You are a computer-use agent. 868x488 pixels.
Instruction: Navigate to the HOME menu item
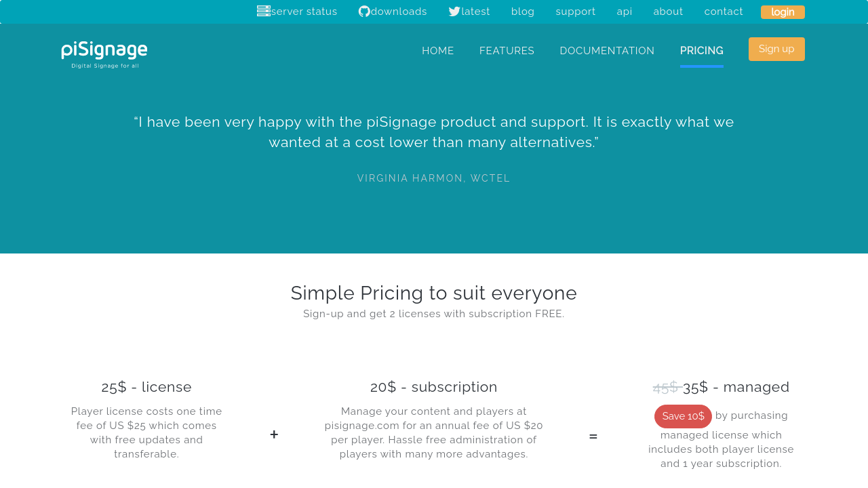point(438,51)
